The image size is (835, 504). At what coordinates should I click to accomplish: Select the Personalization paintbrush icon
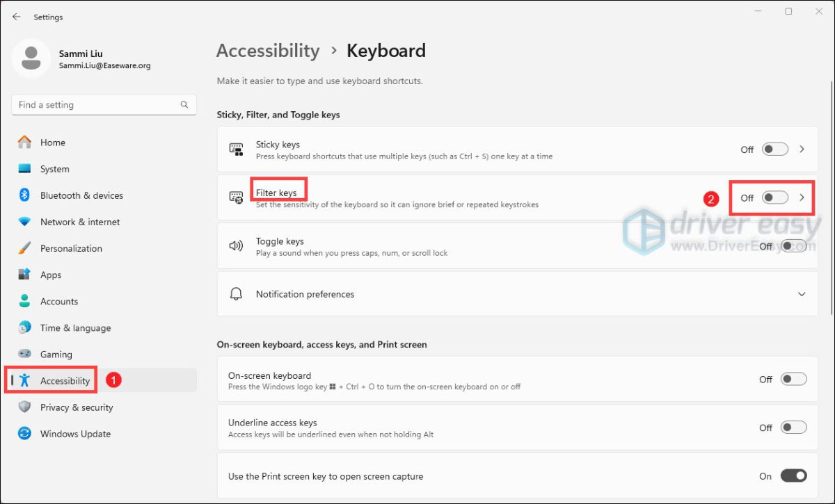[25, 248]
